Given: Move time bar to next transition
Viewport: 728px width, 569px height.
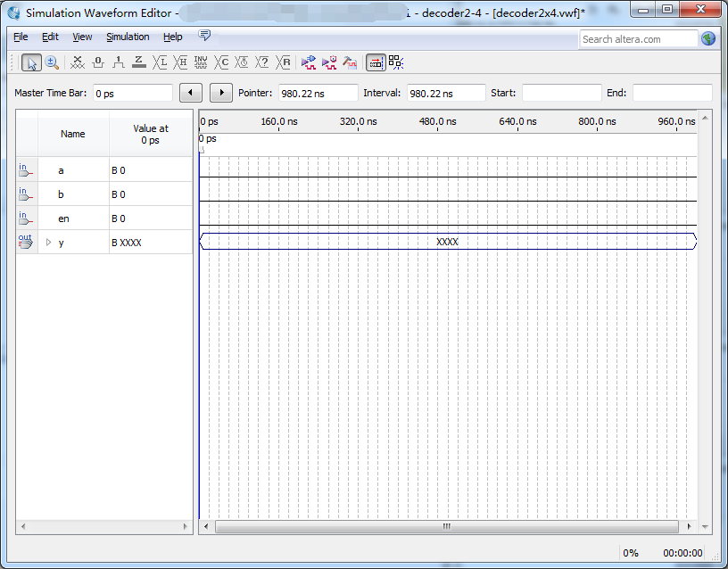Looking at the screenshot, I should click(221, 93).
